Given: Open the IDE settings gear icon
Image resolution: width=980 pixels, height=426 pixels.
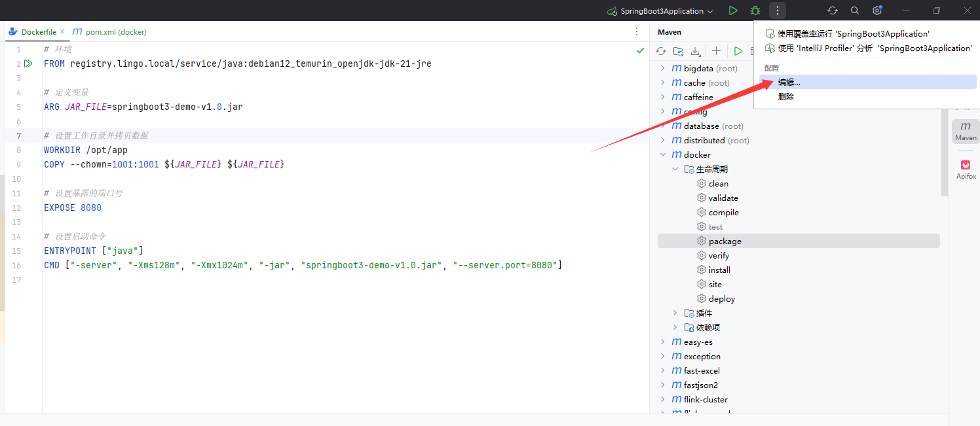Looking at the screenshot, I should click(x=877, y=10).
